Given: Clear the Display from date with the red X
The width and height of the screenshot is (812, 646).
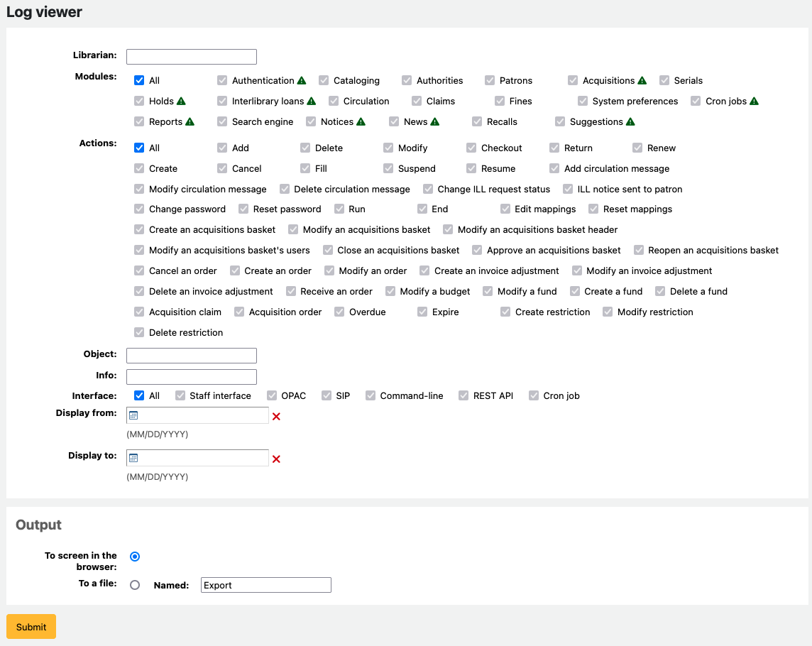Looking at the screenshot, I should pyautogui.click(x=276, y=417).
